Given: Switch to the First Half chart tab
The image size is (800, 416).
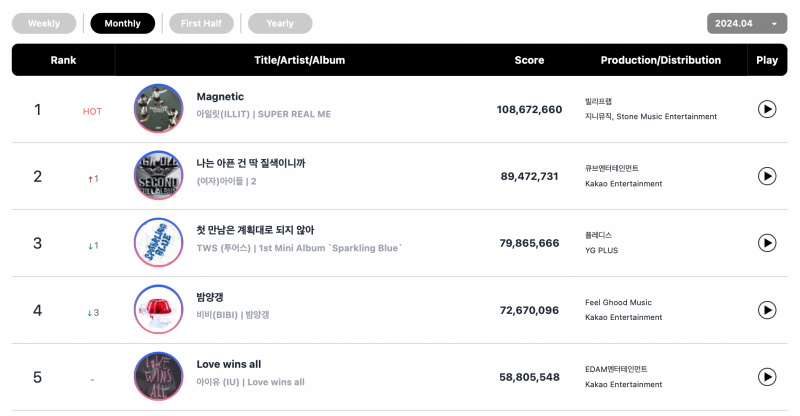Looking at the screenshot, I should pyautogui.click(x=201, y=23).
